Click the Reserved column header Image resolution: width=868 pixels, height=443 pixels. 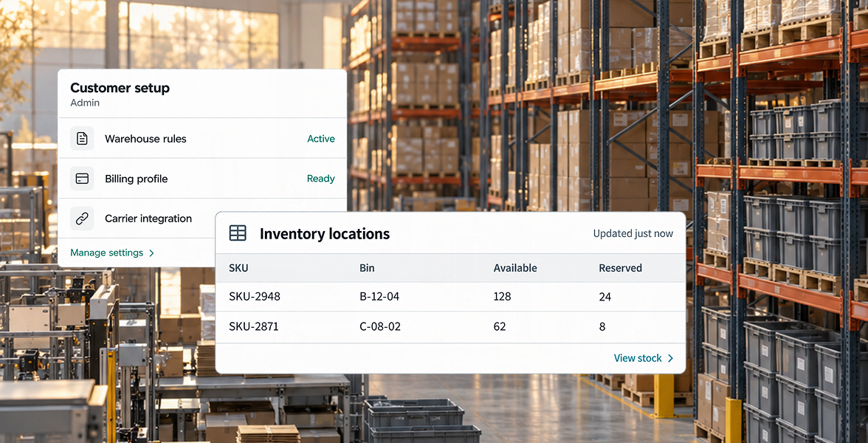click(x=621, y=268)
